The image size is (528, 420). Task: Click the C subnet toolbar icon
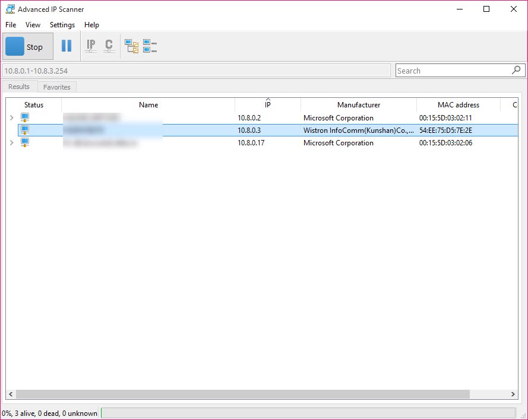pos(109,46)
